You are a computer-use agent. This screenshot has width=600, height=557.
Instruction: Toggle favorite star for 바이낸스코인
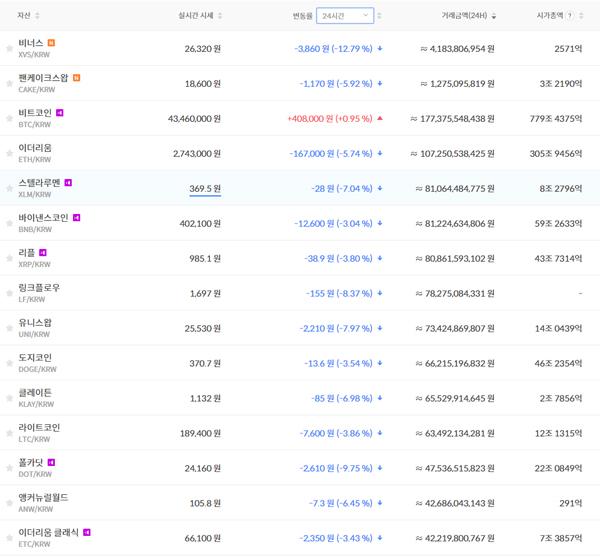(10, 223)
